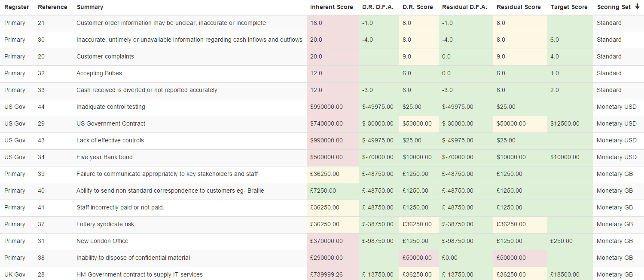Open the Accepting Bribes risk entry
Image resolution: width=644 pixels, height=280 pixels.
tap(99, 74)
